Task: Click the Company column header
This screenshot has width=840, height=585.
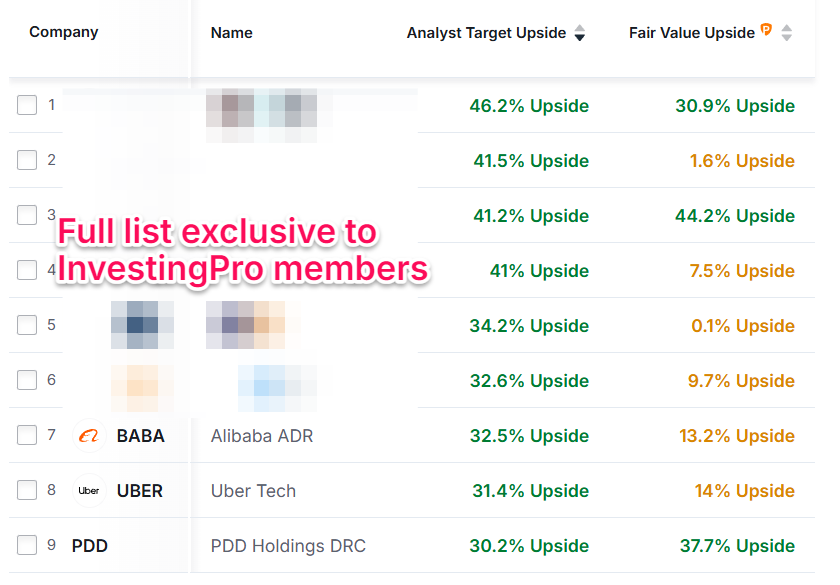Action: (x=63, y=31)
